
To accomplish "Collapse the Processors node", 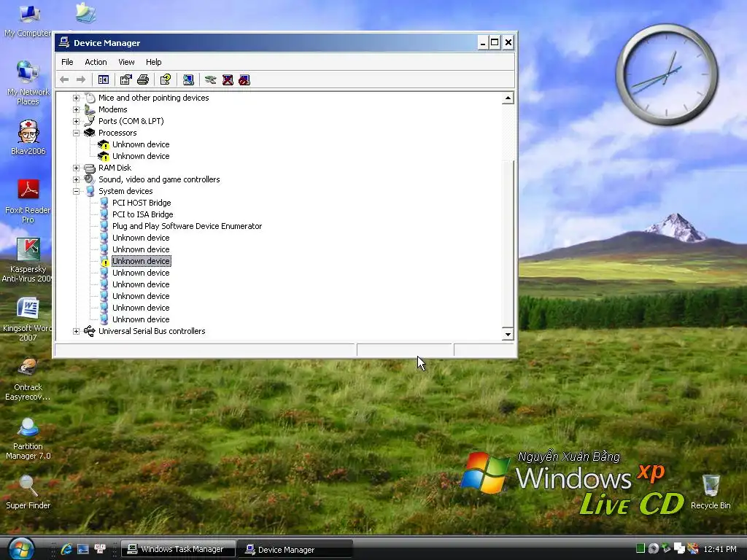I will (76, 133).
